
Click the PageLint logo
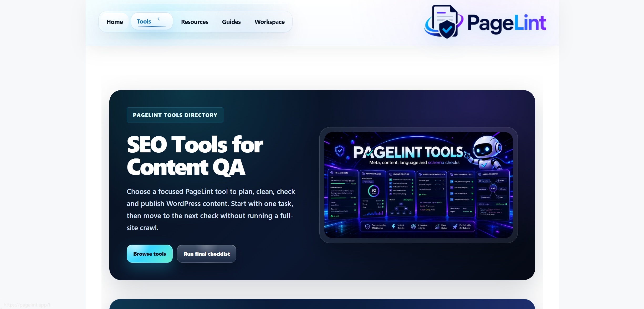click(485, 22)
